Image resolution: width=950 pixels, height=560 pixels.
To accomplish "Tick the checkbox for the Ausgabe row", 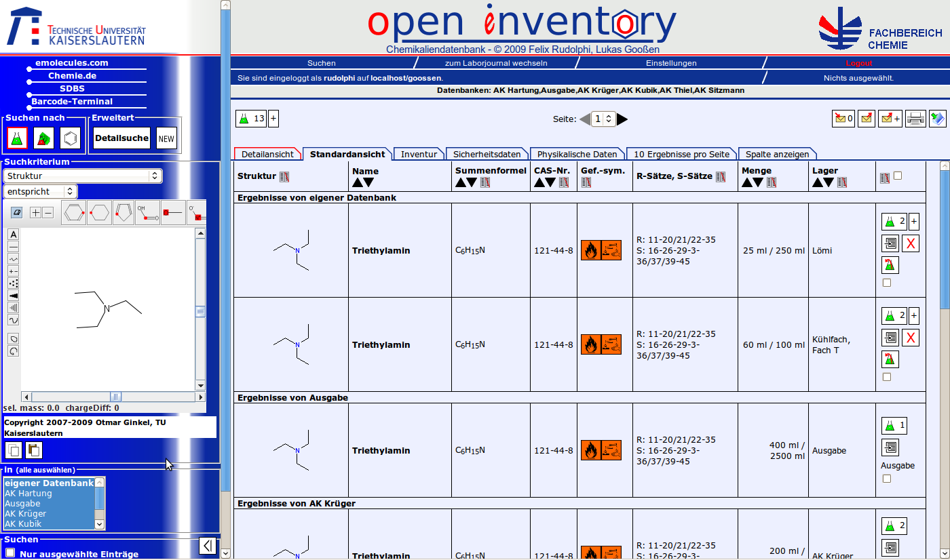I will (887, 479).
